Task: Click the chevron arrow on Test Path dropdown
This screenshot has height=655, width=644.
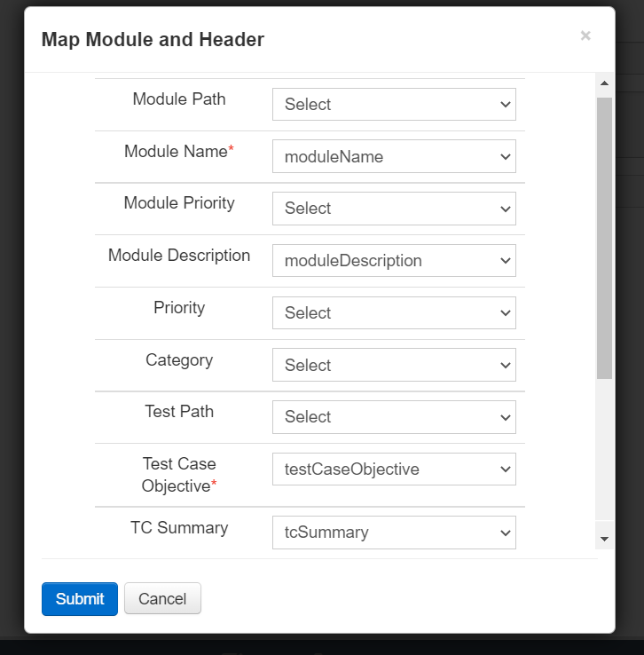Action: coord(506,418)
